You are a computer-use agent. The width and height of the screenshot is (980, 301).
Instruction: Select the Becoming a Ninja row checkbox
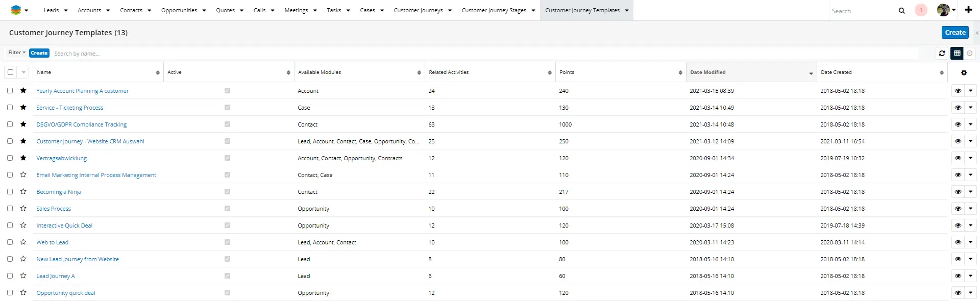point(10,191)
